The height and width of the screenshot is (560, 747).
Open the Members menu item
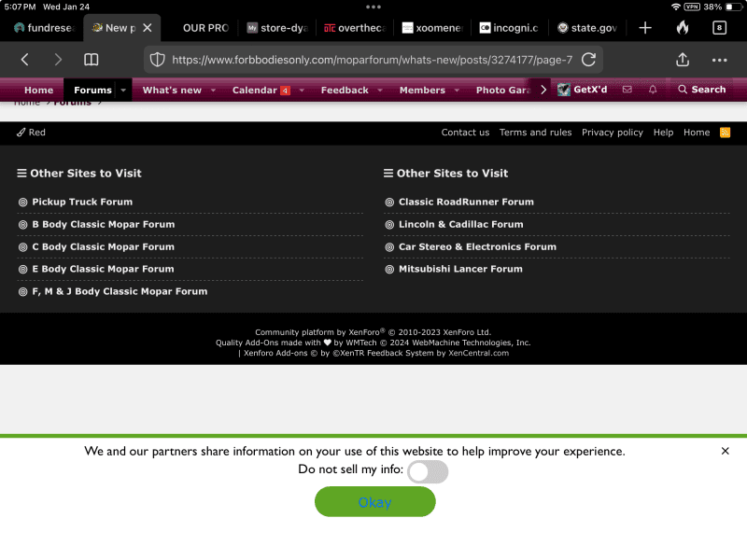(422, 90)
